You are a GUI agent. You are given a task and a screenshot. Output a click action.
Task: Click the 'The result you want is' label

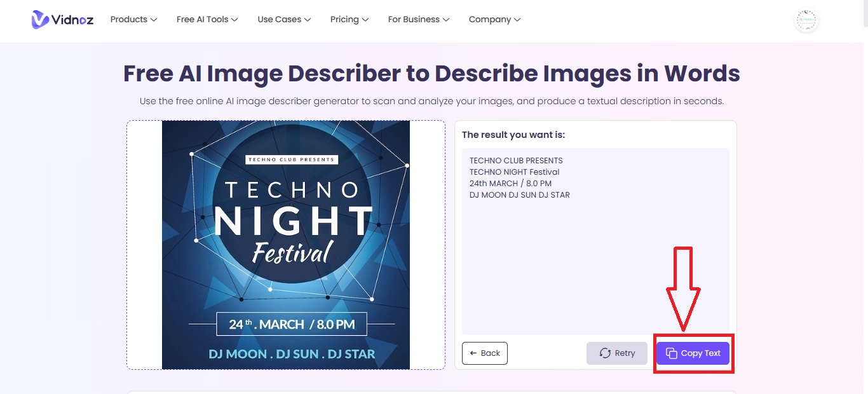pos(513,135)
